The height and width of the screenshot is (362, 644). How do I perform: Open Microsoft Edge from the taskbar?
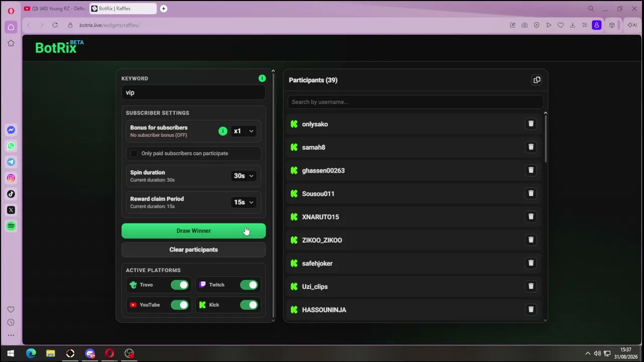pyautogui.click(x=31, y=353)
